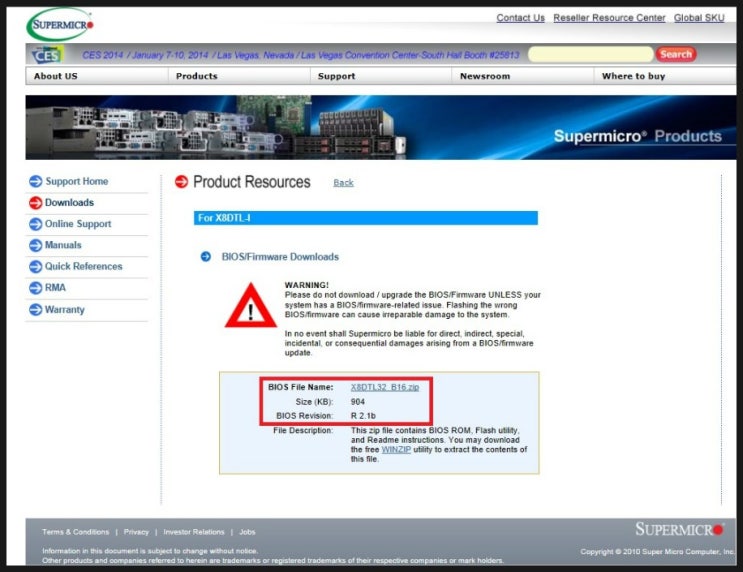743x572 pixels.
Task: Click the arrow icon beside Warranty
Action: click(x=36, y=309)
